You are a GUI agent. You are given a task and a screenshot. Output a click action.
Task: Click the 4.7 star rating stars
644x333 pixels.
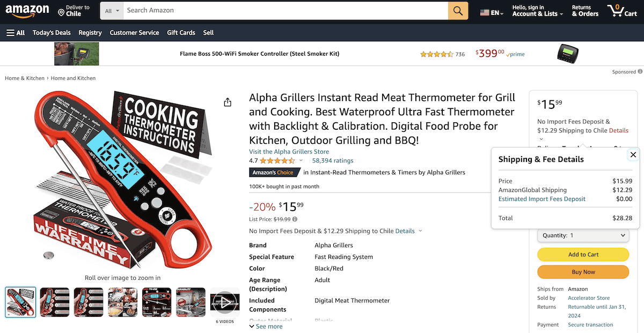[x=276, y=160]
